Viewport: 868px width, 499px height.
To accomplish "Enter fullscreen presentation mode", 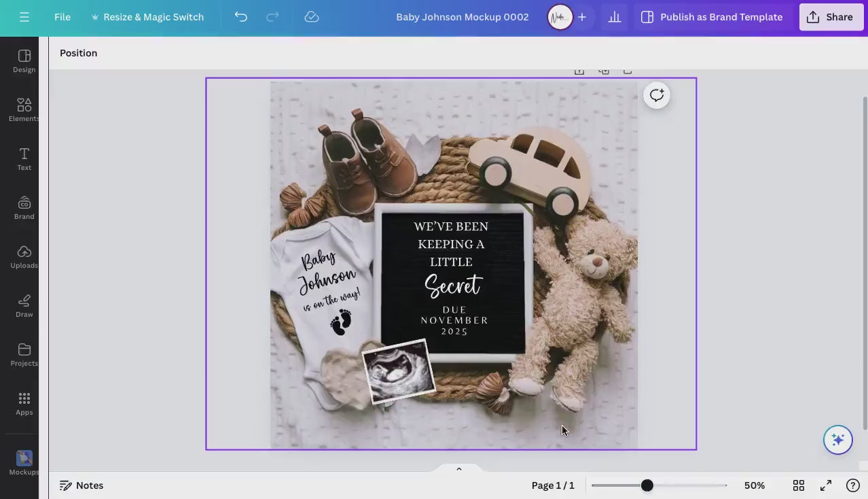I will (x=826, y=485).
